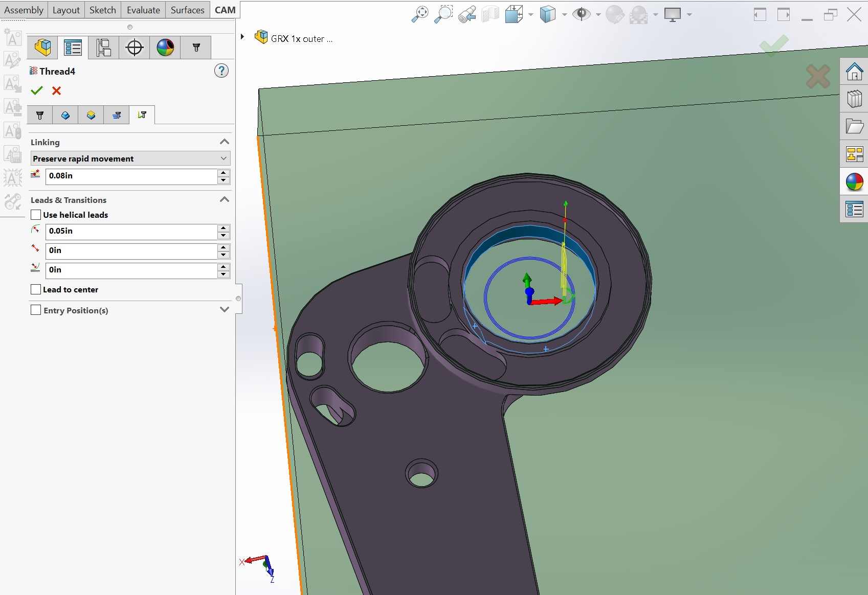The height and width of the screenshot is (595, 868).
Task: Open the Evaluate ribbon tab
Action: point(143,10)
